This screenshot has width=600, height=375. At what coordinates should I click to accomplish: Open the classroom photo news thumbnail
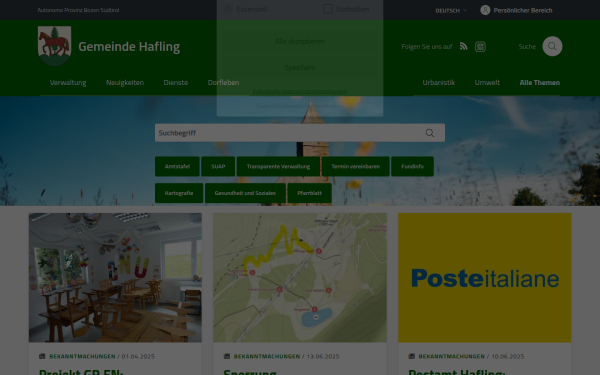pos(115,277)
